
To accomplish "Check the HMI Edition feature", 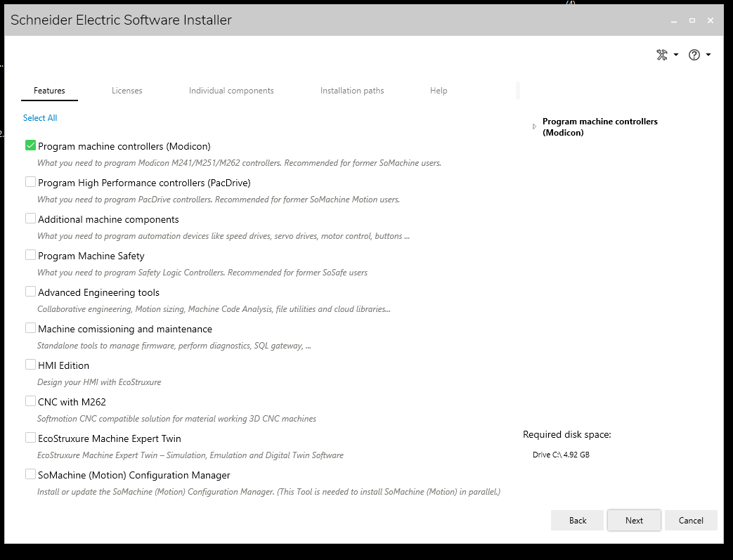I will (x=30, y=365).
